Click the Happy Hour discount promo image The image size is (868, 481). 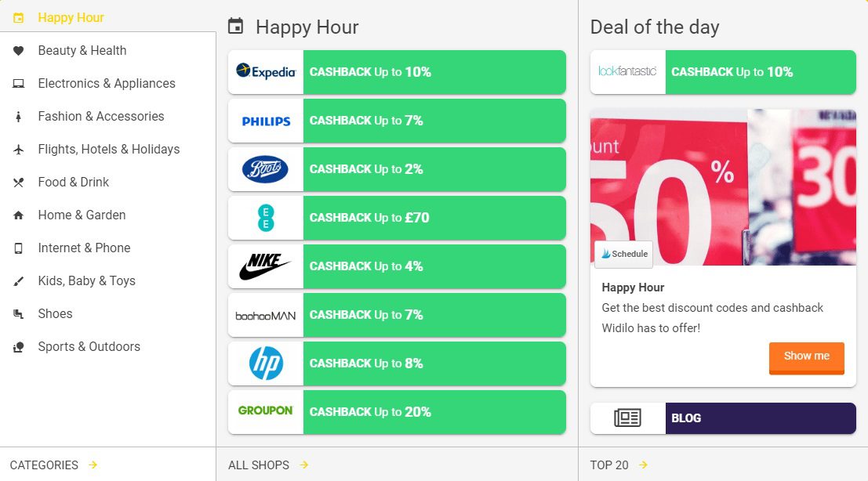723,186
